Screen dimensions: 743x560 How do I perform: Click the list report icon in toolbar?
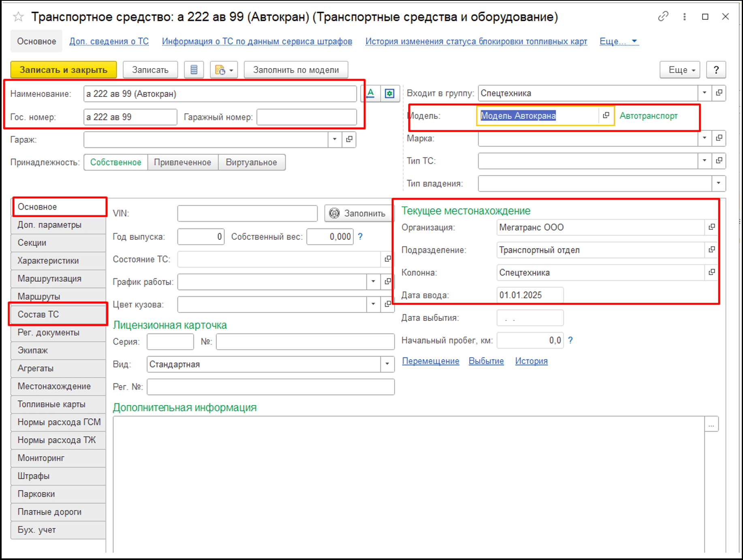point(194,70)
